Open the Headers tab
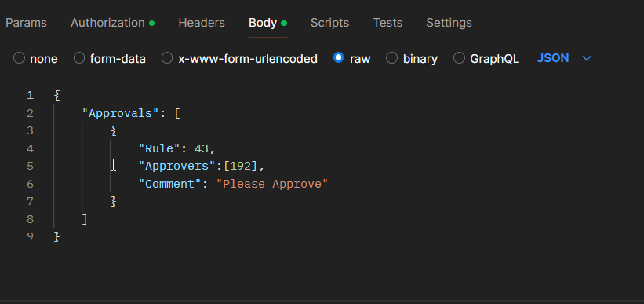Image resolution: width=644 pixels, height=304 pixels. coord(202,23)
